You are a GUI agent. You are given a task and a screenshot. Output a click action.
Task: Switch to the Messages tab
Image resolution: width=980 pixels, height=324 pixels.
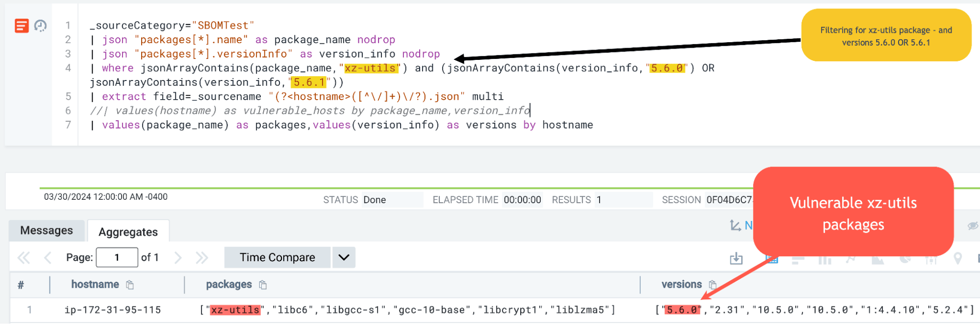pyautogui.click(x=47, y=230)
